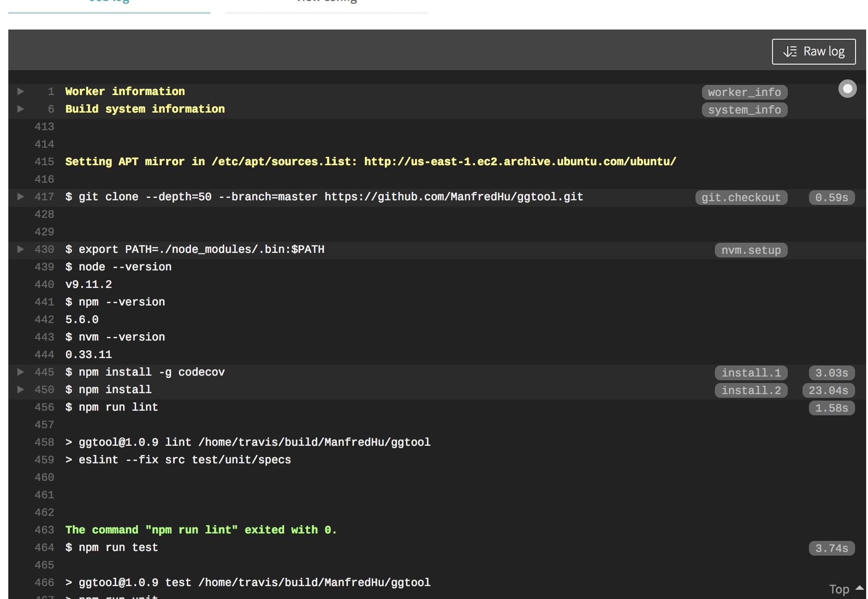The width and height of the screenshot is (868, 599).
Task: Select line number 466
Action: 44,582
